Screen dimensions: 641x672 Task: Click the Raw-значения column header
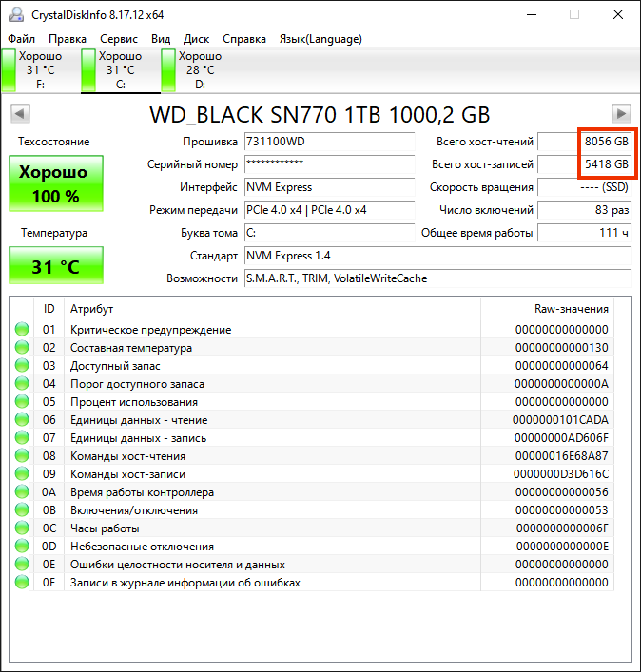click(548, 309)
